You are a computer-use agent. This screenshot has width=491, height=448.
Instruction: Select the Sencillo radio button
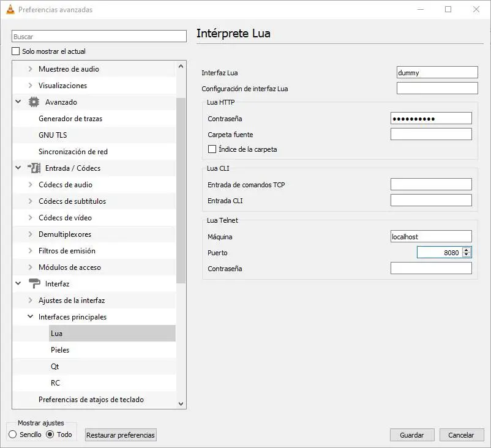point(12,435)
